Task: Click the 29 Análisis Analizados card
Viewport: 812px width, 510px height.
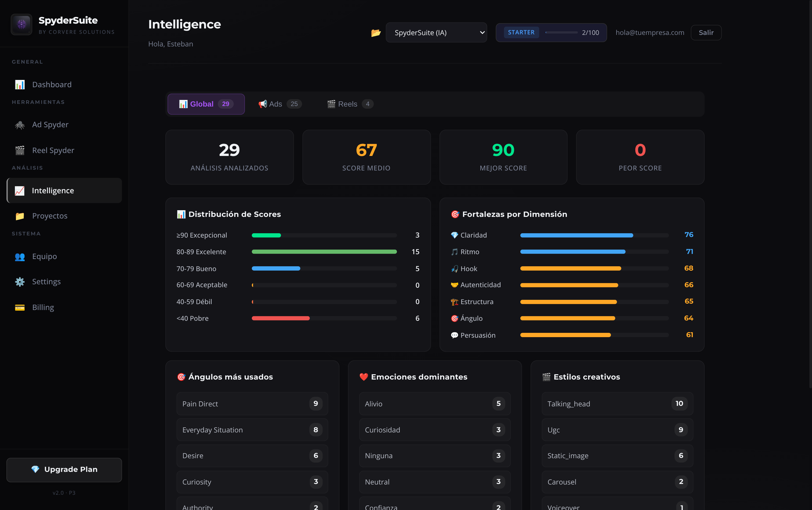Action: (x=230, y=157)
